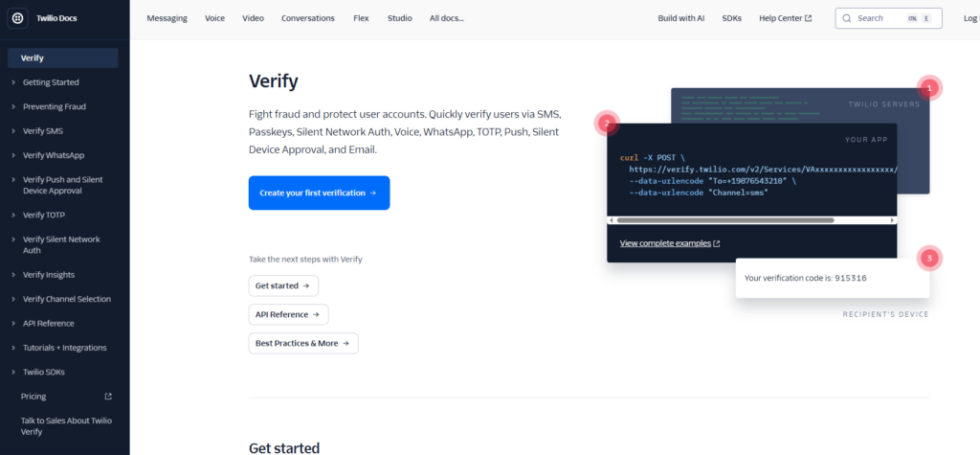Expand Verify Push and Silent Device Approval

point(13,180)
